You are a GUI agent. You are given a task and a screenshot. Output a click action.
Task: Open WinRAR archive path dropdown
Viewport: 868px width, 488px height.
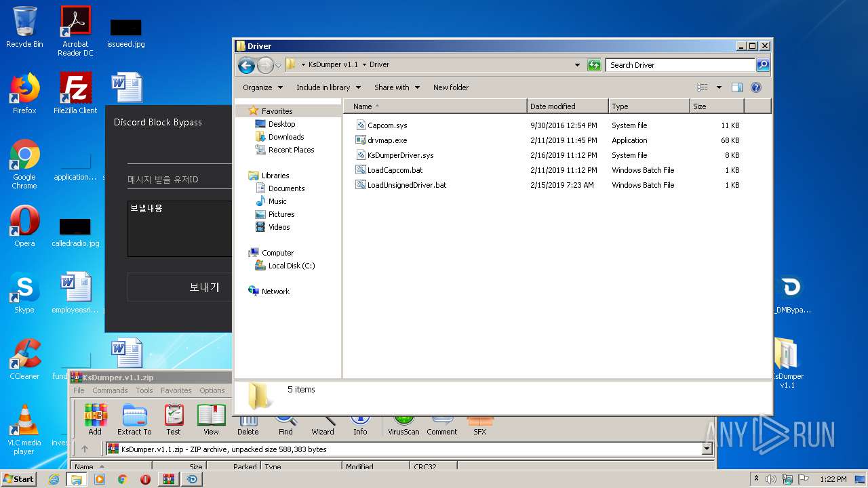tap(707, 449)
